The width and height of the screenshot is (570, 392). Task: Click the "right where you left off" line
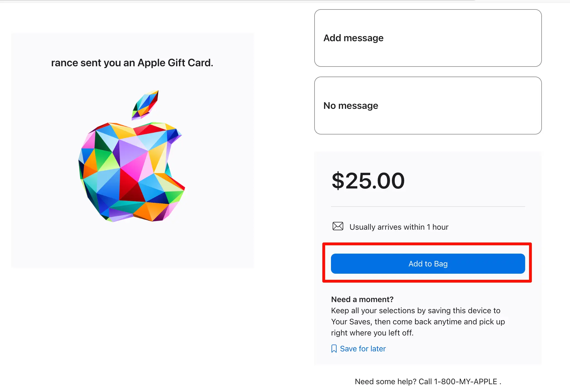tap(372, 333)
